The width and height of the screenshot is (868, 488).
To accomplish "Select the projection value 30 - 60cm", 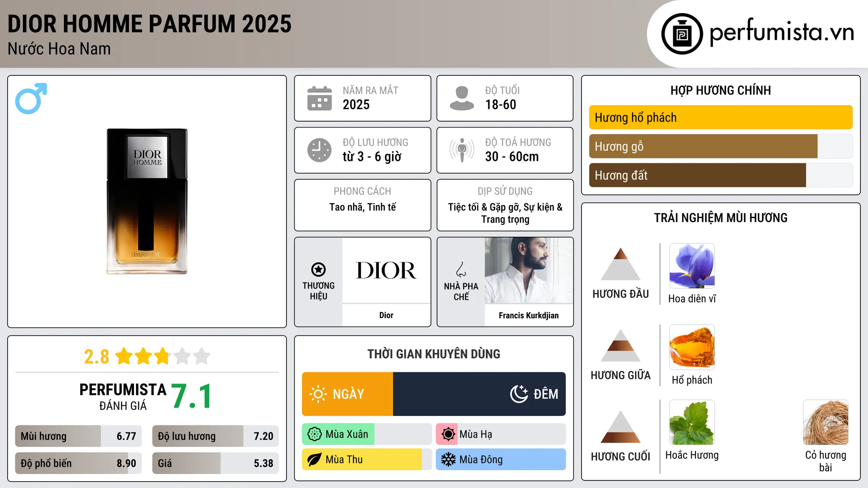I will [x=512, y=157].
